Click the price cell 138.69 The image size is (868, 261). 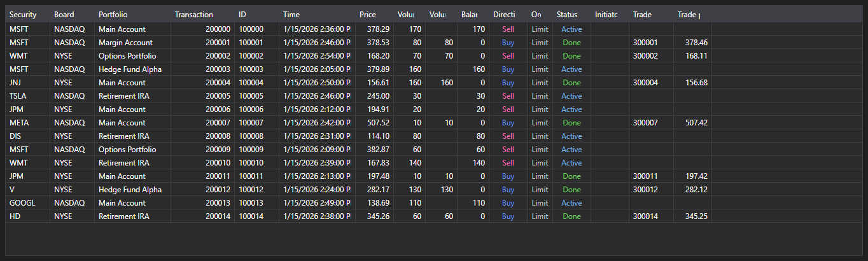click(374, 203)
